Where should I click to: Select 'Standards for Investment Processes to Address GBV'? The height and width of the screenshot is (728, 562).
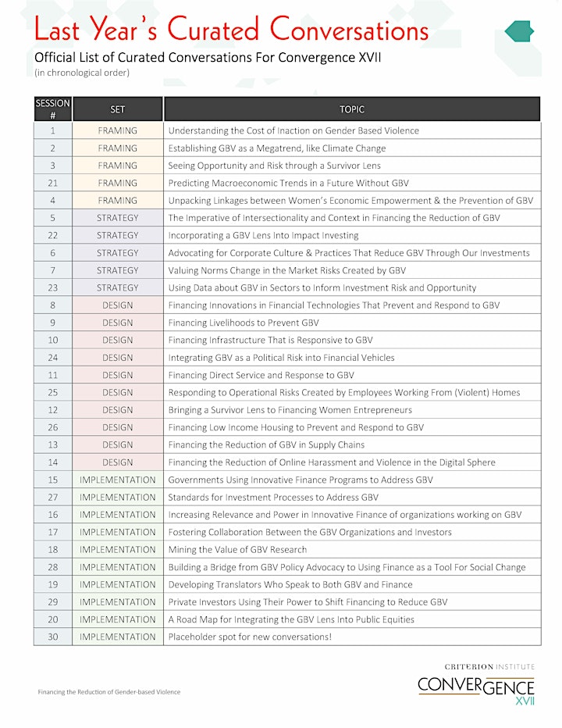point(273,498)
